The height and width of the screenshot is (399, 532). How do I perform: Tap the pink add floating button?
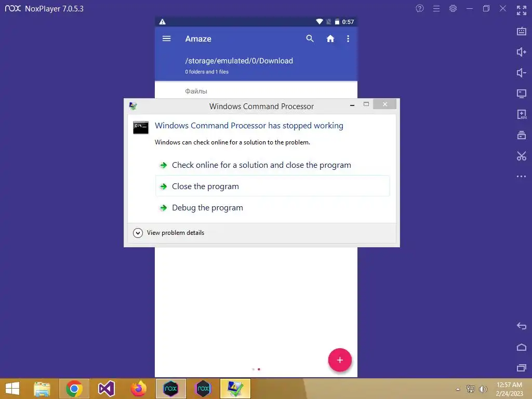pos(340,360)
